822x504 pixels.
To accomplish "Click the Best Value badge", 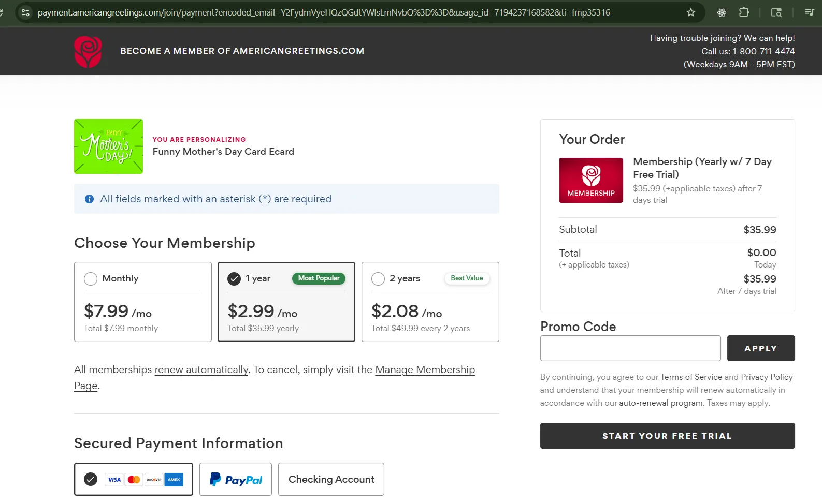I will (467, 278).
